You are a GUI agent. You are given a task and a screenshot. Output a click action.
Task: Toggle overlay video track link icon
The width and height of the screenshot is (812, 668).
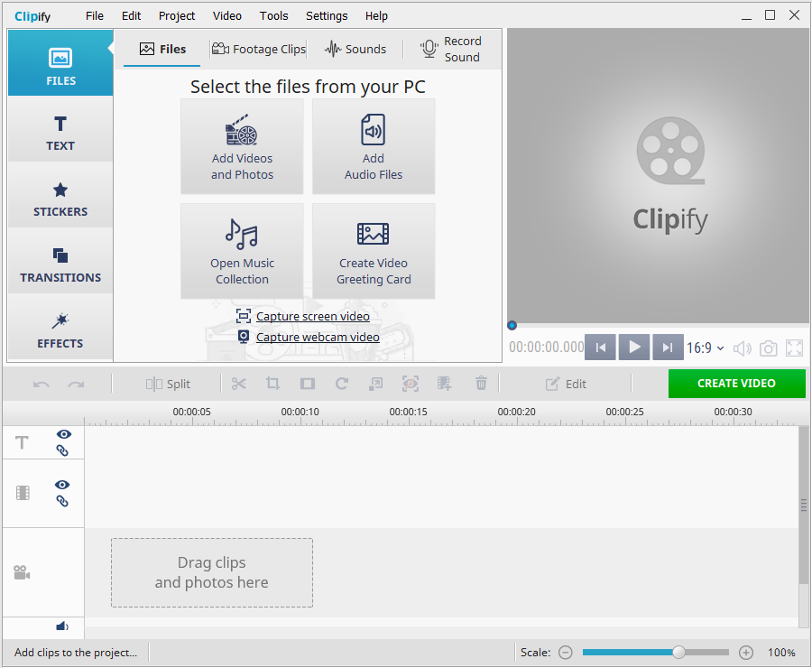click(62, 501)
